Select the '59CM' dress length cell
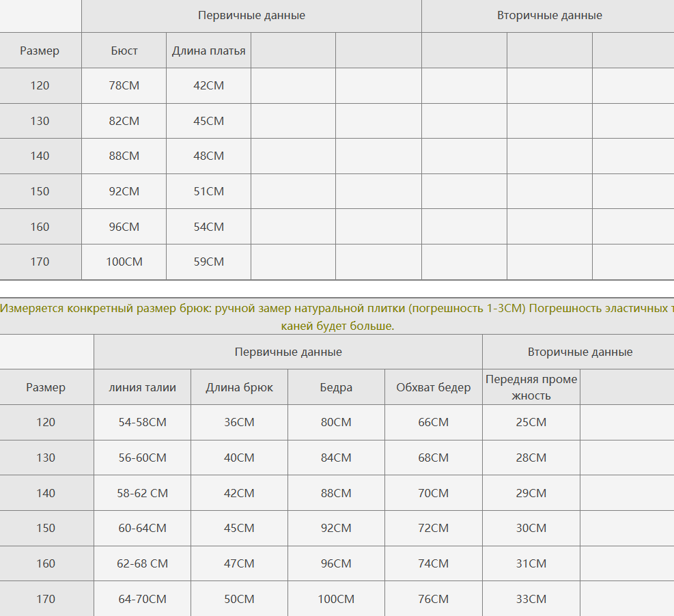674x616 pixels. pos(208,262)
